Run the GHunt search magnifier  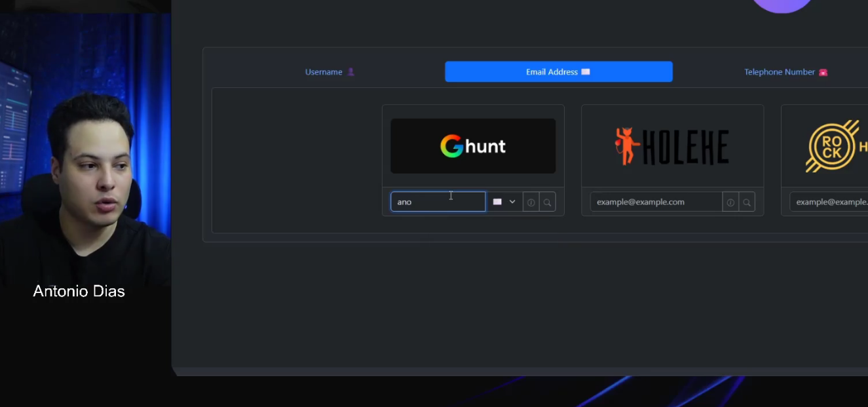[x=548, y=203]
